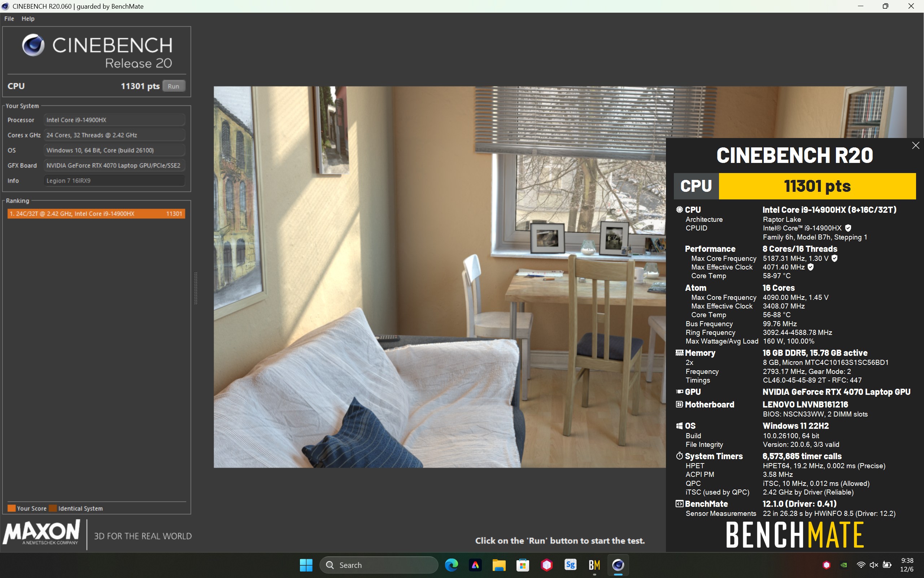
Task: Click the text 'Windows 11 22H2'
Action: (796, 426)
